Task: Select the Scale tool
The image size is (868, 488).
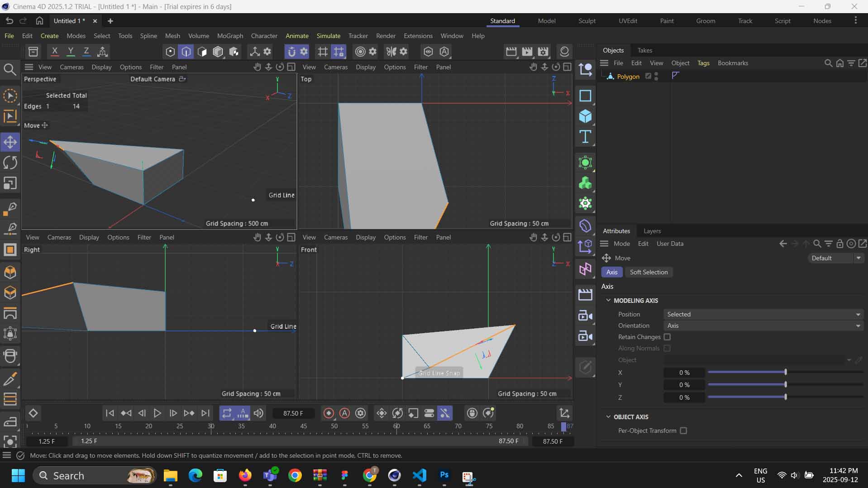Action: (10, 183)
